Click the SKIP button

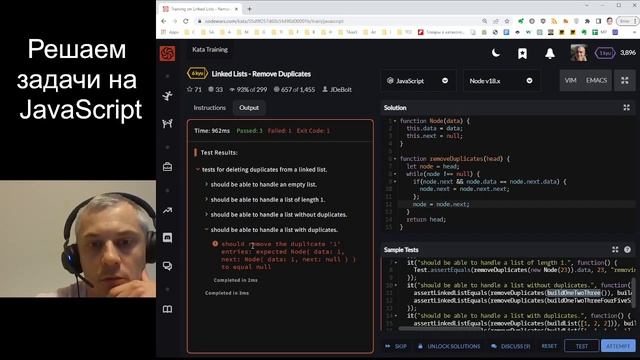396,346
